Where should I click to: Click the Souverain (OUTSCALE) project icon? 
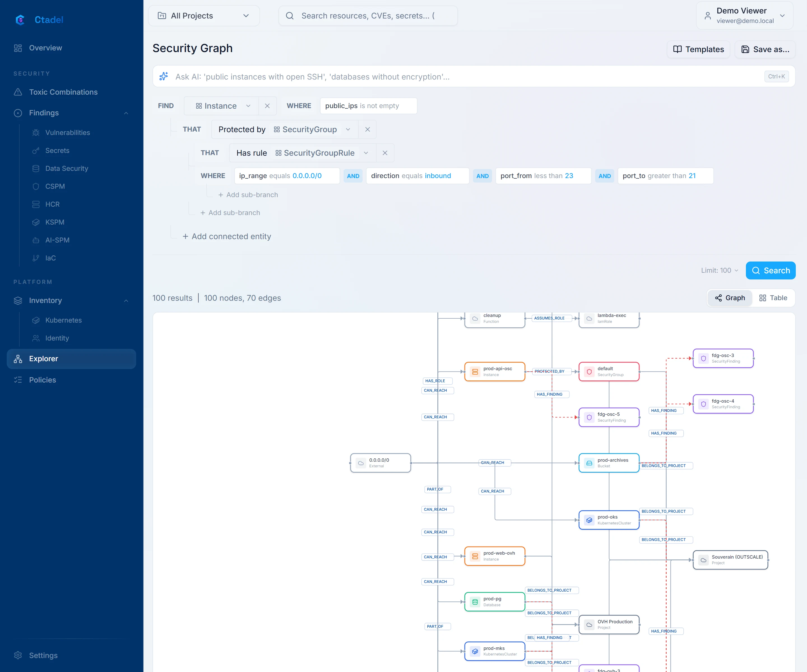click(703, 560)
